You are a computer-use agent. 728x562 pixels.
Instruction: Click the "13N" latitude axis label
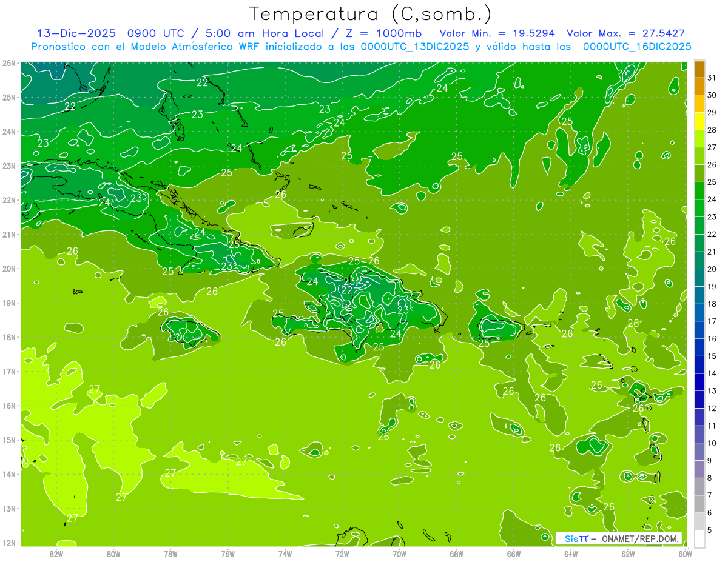[x=9, y=509]
